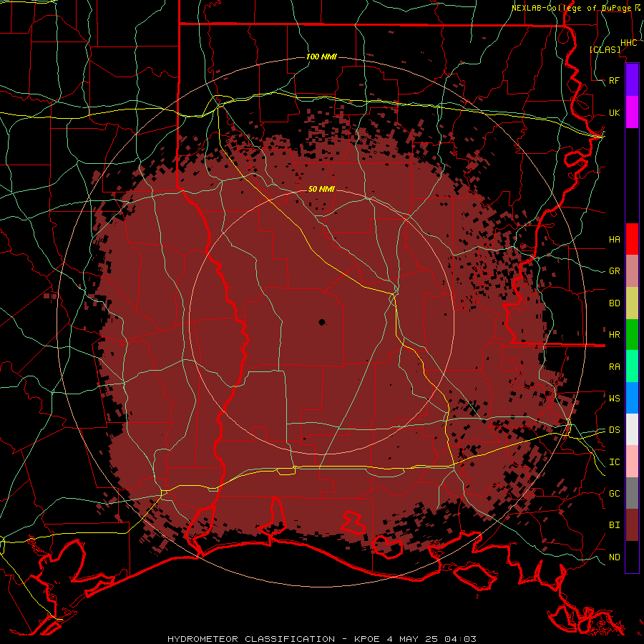Click the gray GC legend swatch
The width and height of the screenshot is (644, 644).
tap(632, 493)
